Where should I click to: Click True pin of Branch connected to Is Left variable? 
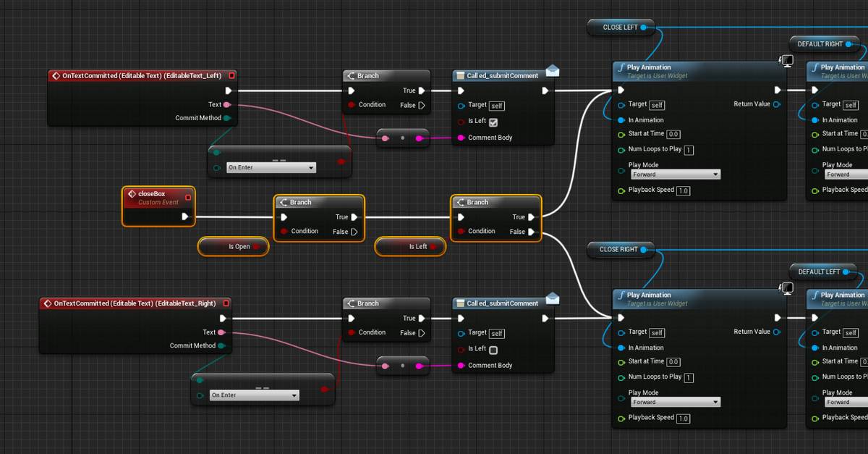click(x=531, y=217)
